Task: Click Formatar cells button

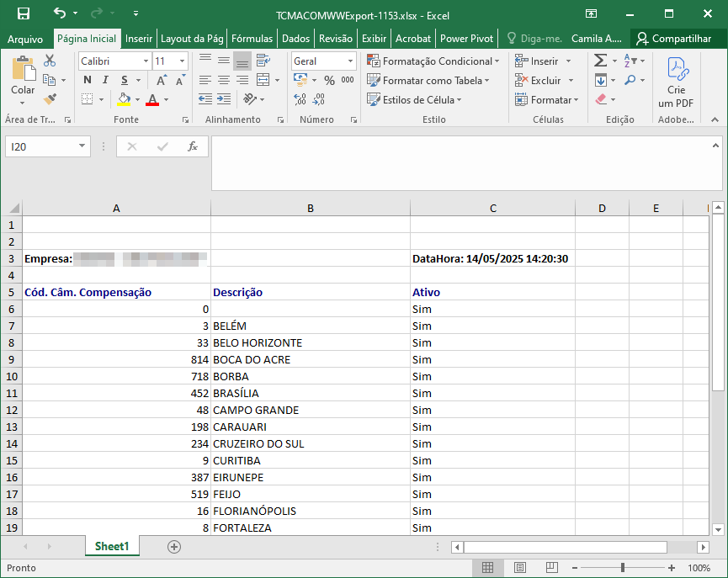Action: 547,99
